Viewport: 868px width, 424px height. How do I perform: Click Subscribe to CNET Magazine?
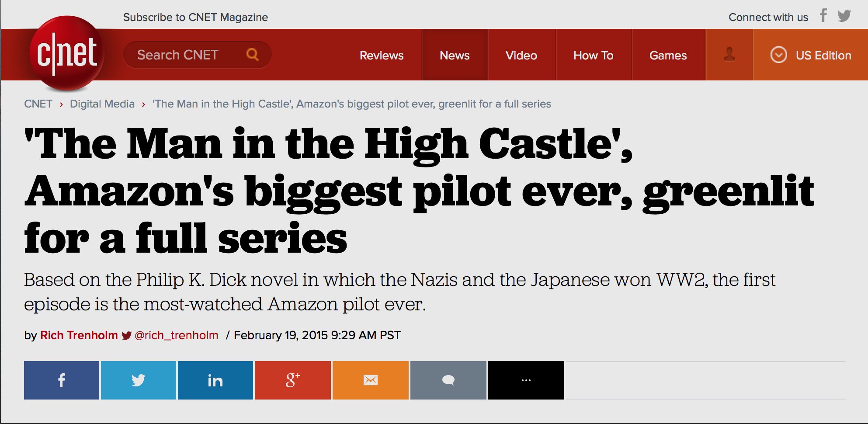195,17
